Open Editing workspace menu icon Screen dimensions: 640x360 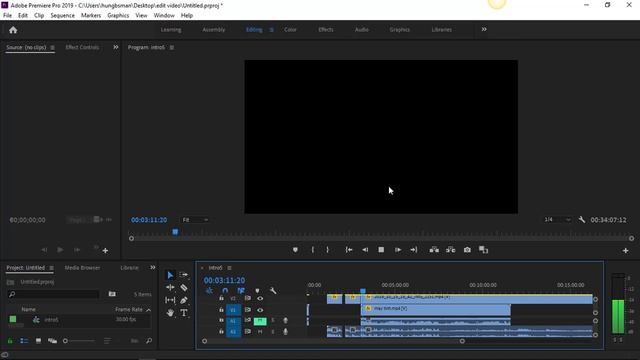(x=271, y=30)
